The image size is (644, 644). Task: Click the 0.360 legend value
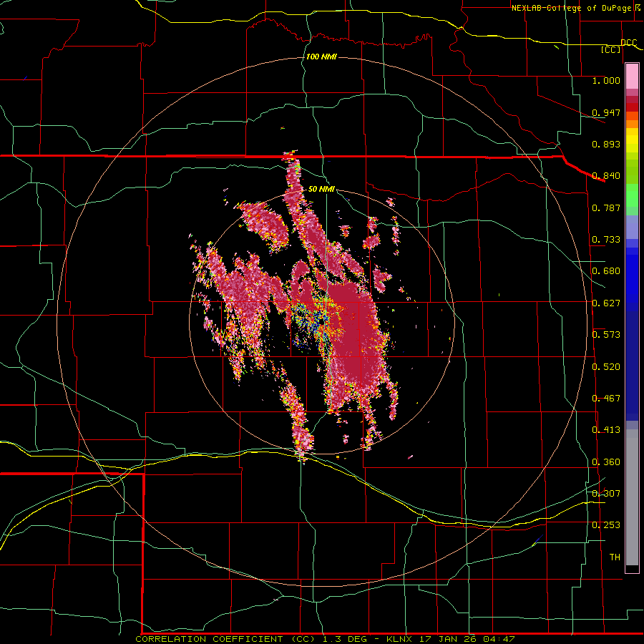tap(606, 462)
